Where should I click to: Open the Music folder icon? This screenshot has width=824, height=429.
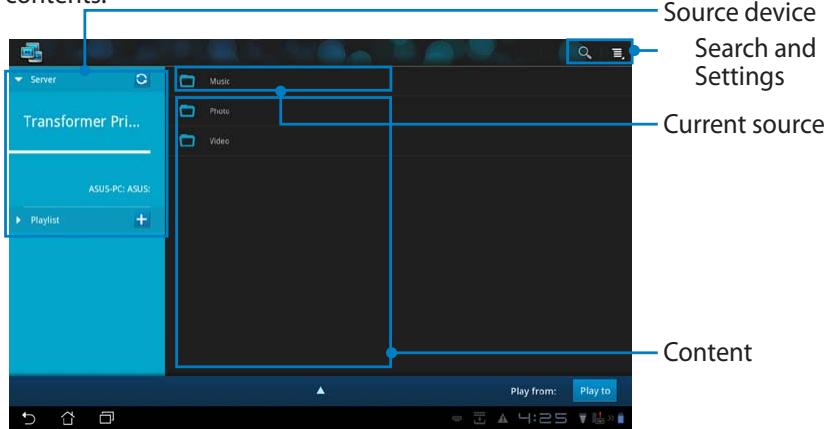click(187, 81)
